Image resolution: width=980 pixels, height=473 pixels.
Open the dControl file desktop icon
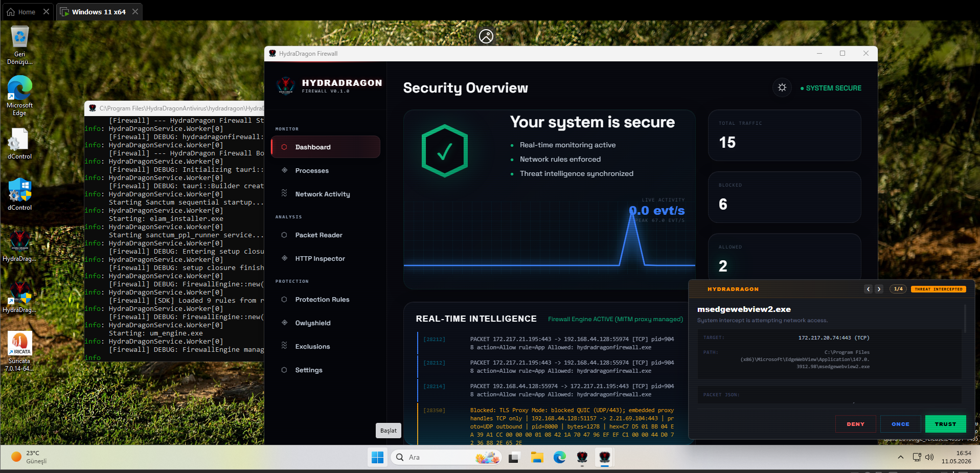[x=20, y=143]
